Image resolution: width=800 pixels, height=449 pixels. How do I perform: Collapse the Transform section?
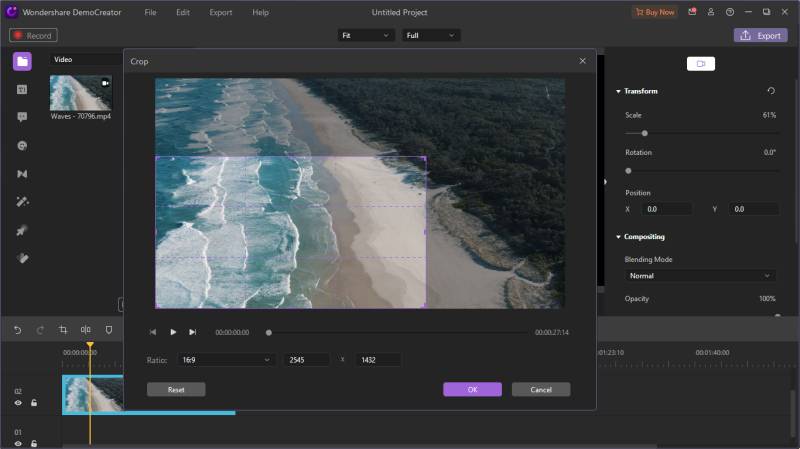[618, 91]
